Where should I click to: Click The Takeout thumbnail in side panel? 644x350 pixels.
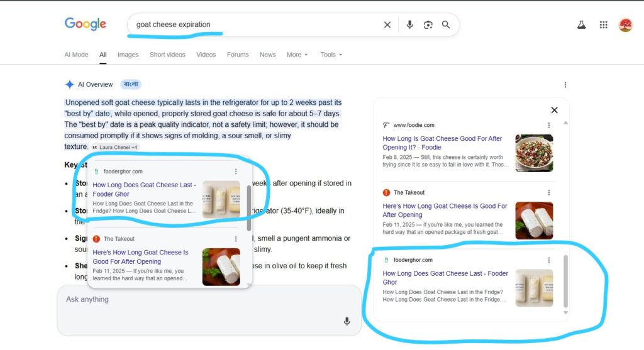(534, 221)
